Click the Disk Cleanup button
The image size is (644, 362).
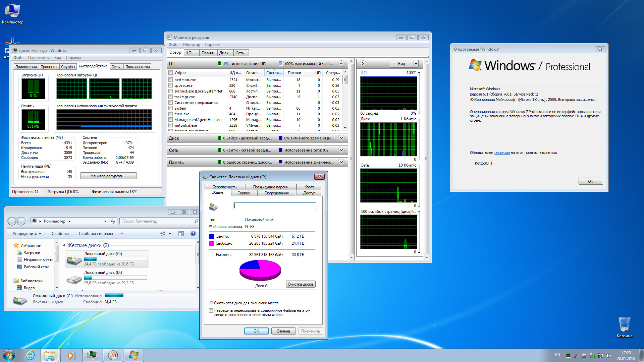click(300, 284)
